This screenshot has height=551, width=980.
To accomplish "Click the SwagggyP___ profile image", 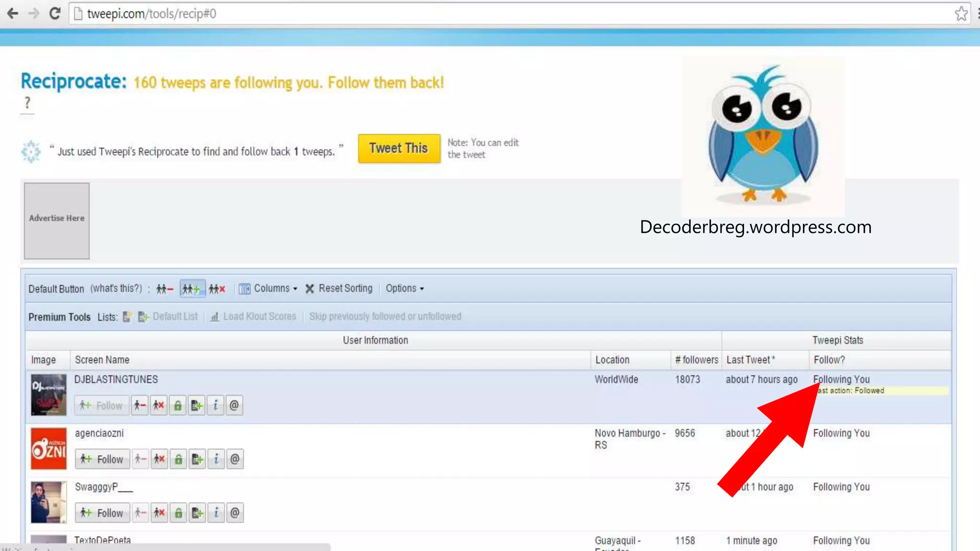I will pos(49,502).
